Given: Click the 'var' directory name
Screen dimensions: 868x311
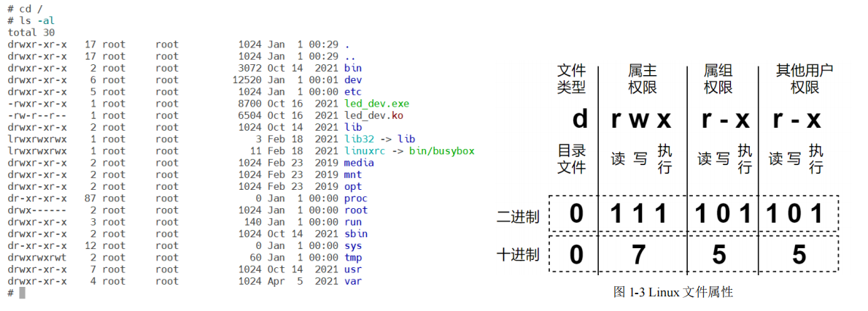Looking at the screenshot, I should pos(352,281).
